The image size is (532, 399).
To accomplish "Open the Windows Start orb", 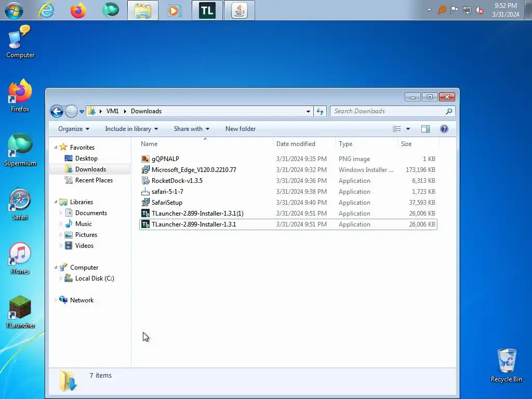I will (14, 10).
